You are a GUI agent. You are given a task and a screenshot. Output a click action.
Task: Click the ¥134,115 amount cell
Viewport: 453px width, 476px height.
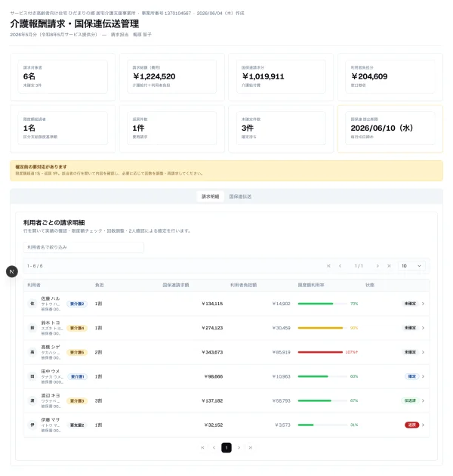point(212,304)
